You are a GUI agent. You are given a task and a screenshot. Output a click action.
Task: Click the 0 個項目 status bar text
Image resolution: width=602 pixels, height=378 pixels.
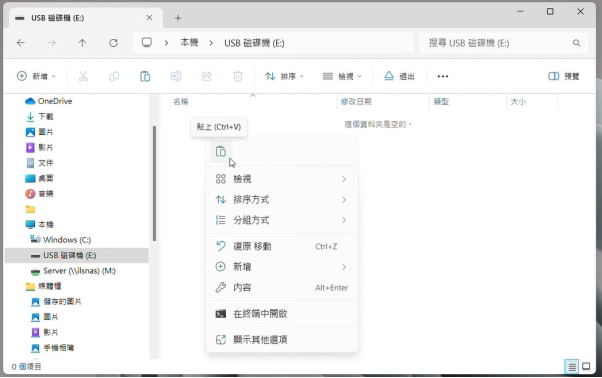pyautogui.click(x=26, y=366)
